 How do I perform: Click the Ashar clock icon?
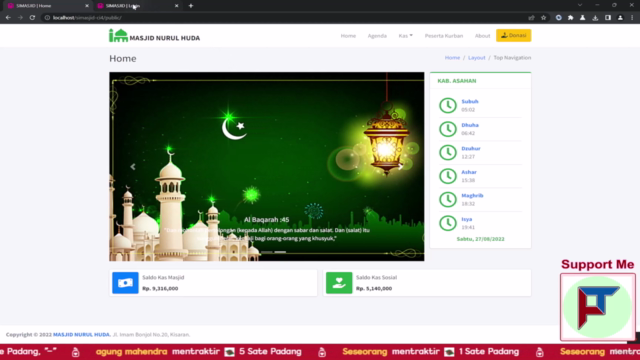coord(448,176)
